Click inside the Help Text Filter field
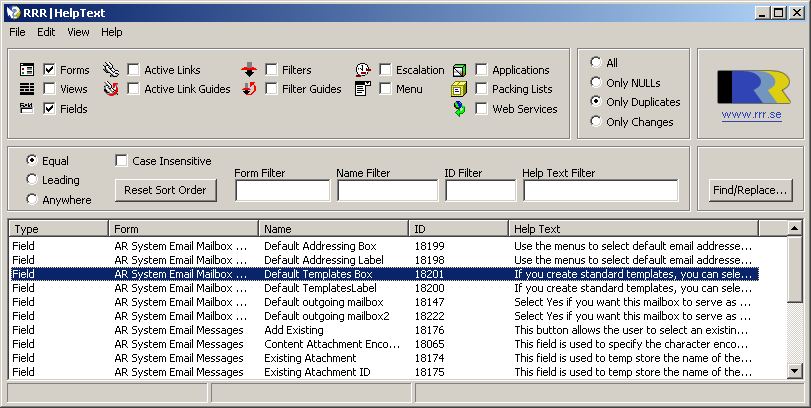The width and height of the screenshot is (811, 408). click(600, 190)
